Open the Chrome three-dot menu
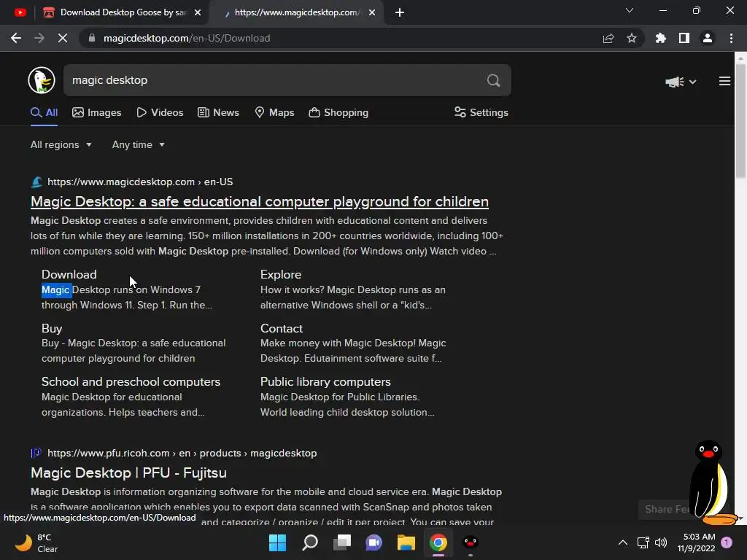Screen dimensions: 747x560 tap(731, 38)
